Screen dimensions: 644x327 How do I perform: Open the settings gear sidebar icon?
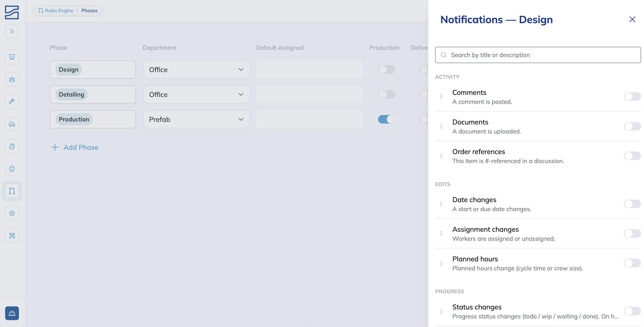pyautogui.click(x=12, y=213)
